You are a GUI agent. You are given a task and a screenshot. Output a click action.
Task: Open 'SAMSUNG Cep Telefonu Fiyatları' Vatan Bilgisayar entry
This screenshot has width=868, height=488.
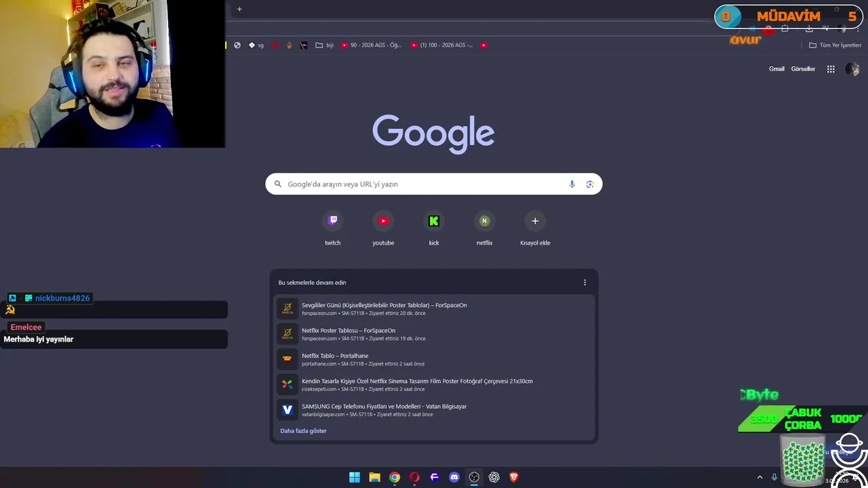[434, 410]
